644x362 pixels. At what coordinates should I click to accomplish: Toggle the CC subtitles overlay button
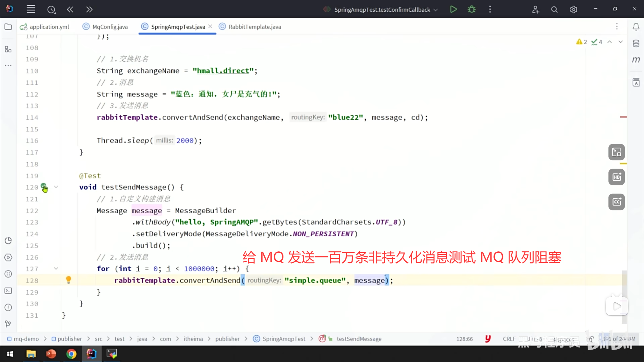(x=616, y=202)
